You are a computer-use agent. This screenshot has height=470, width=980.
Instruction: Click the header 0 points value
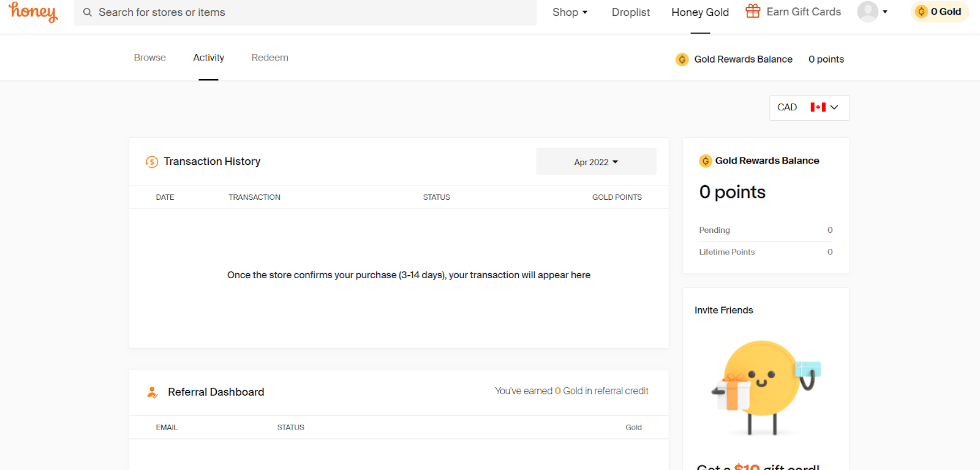[x=826, y=59]
